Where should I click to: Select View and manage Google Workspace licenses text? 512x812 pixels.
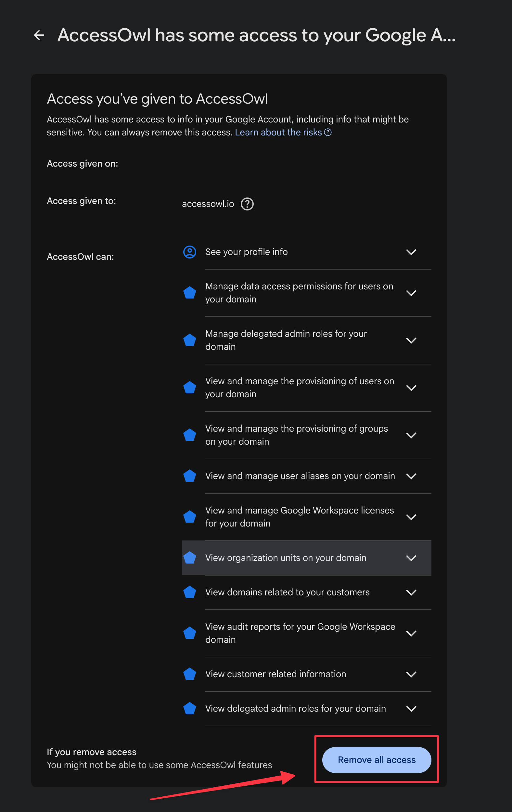[x=300, y=517]
